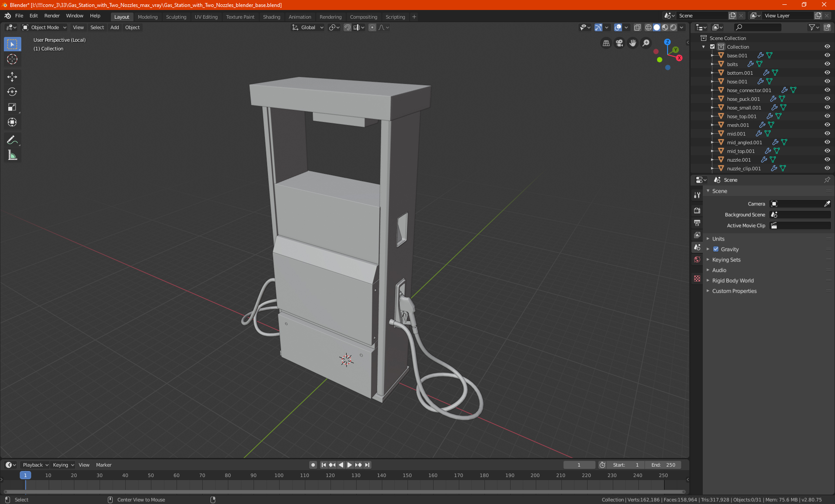This screenshot has width=835, height=504.
Task: Jump to the end frame
Action: coord(367,465)
